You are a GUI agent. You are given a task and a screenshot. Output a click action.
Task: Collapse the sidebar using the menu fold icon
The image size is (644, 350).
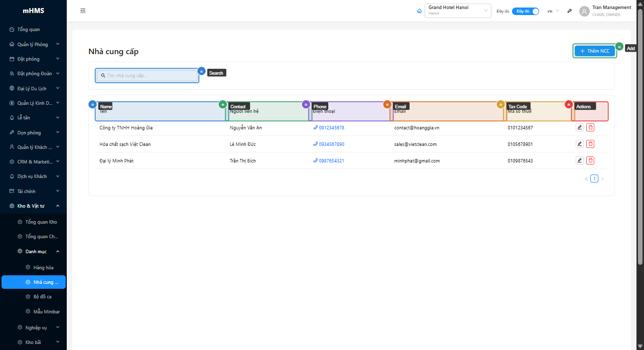pos(83,11)
